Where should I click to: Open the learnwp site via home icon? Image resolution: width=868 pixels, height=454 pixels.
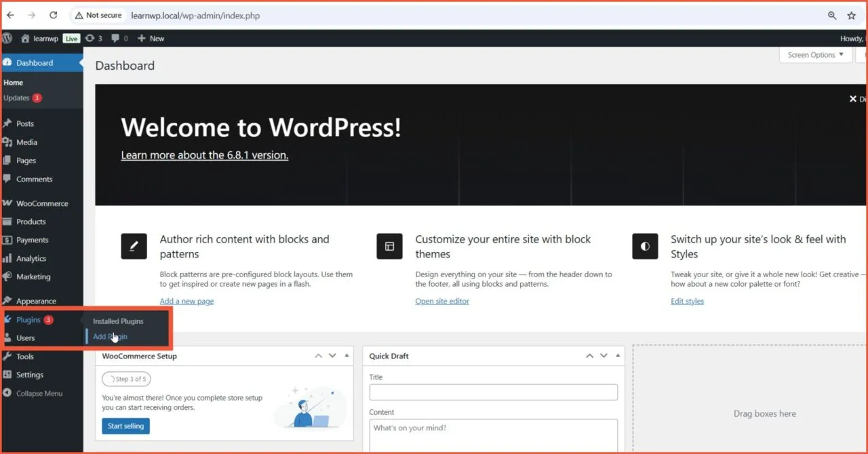click(x=26, y=38)
